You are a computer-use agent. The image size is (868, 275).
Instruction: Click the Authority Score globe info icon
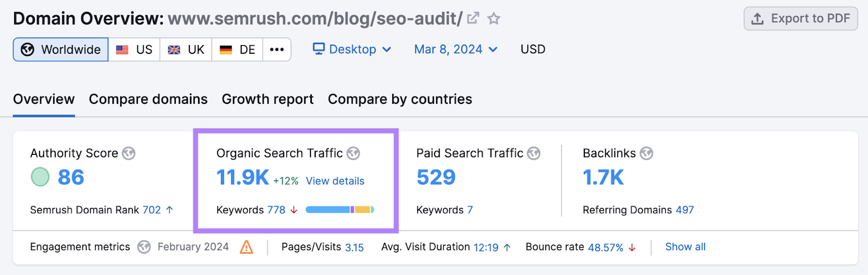pos(129,153)
